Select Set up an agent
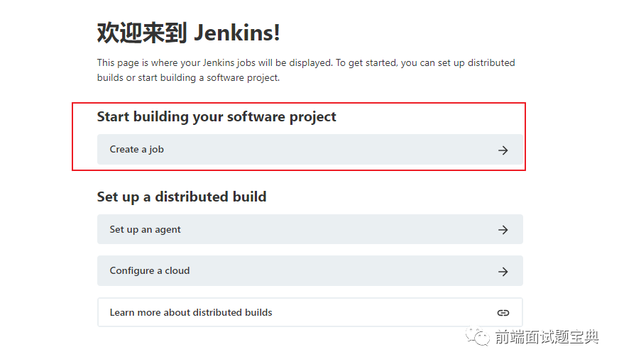Image resolution: width=619 pixels, height=364 pixels. tap(310, 229)
